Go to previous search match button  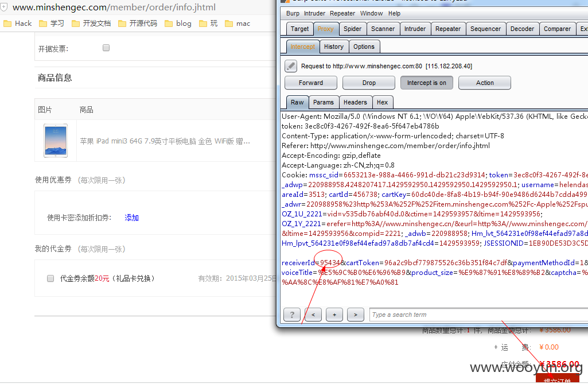[x=313, y=315]
